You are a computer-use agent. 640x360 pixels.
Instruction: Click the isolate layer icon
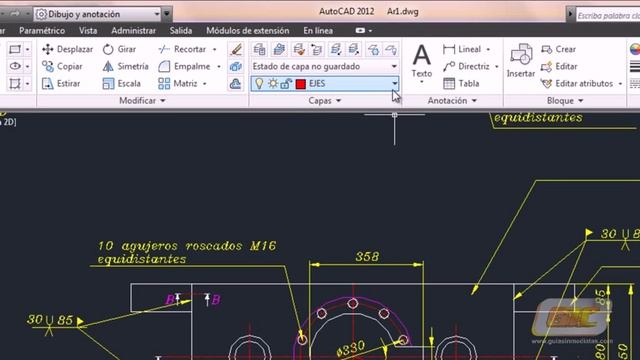pyautogui.click(x=336, y=49)
